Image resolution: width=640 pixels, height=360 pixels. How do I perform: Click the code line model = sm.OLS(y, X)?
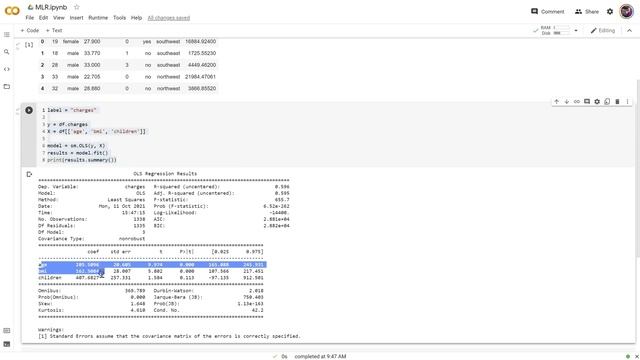(76, 146)
